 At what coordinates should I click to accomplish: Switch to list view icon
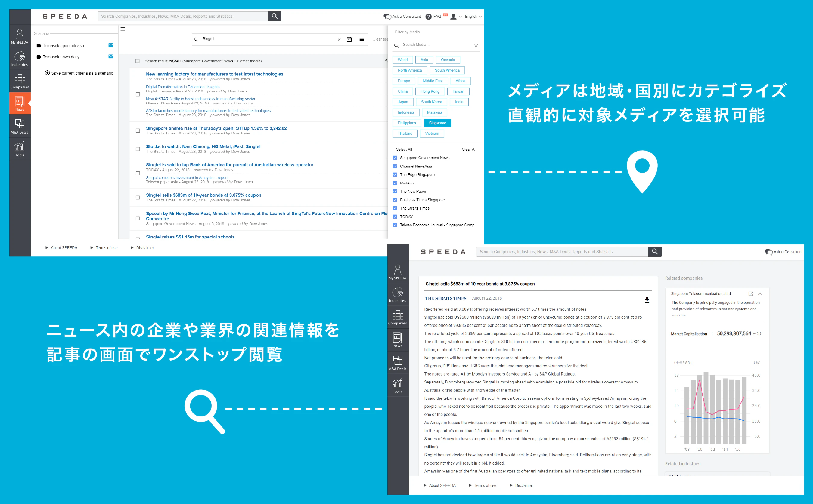(362, 39)
